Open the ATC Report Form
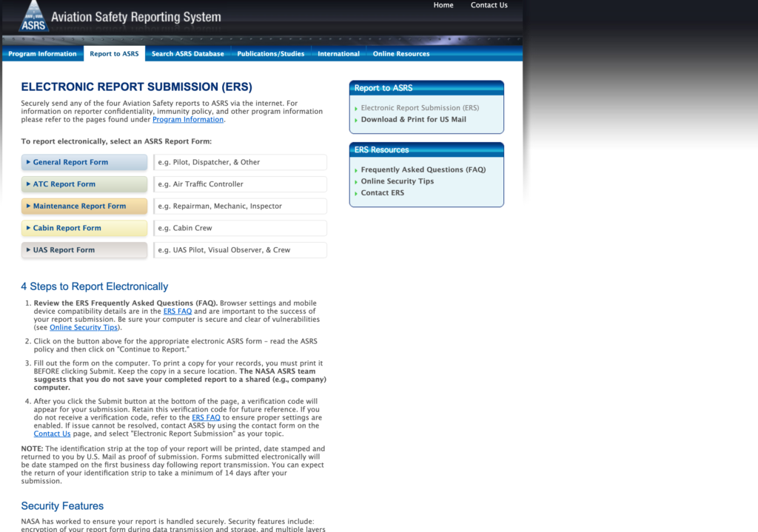 pyautogui.click(x=84, y=184)
